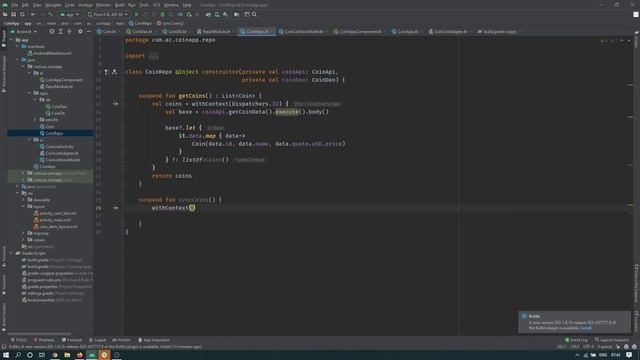Screen dimensions: 640x360
Task: Open the Logcat tool window
Action: (x=98, y=340)
